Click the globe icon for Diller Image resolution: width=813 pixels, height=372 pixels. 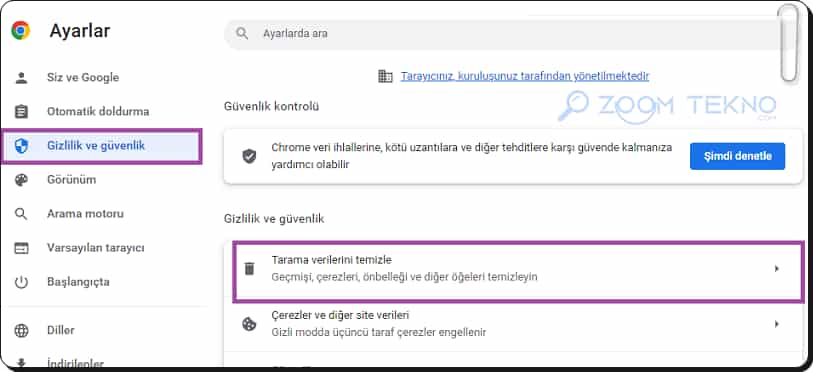click(x=21, y=330)
